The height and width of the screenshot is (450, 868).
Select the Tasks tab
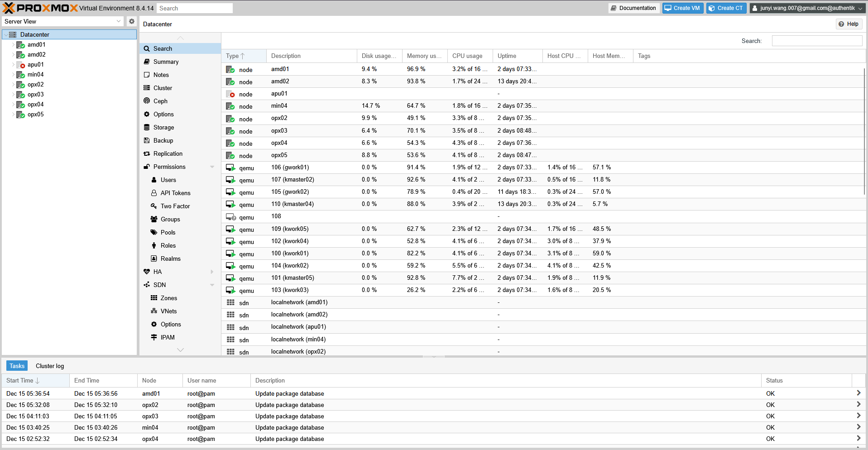[x=17, y=366]
